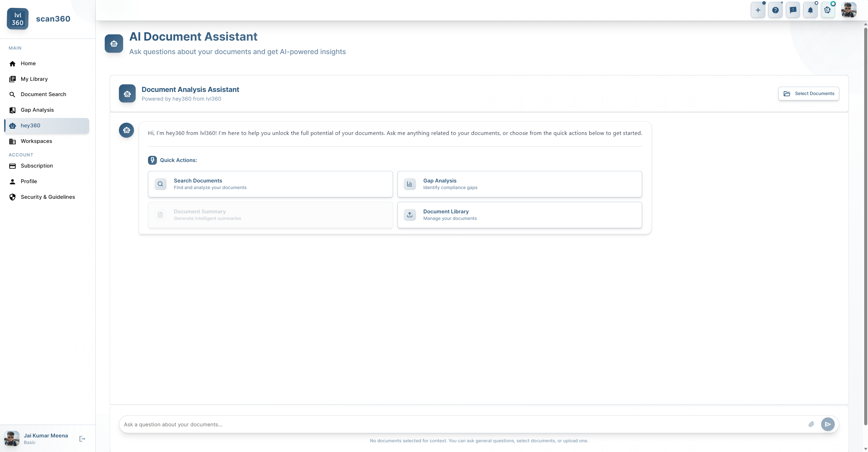Click the logout icon next to Jai Kumar Meena
868x452 pixels.
[x=82, y=438]
